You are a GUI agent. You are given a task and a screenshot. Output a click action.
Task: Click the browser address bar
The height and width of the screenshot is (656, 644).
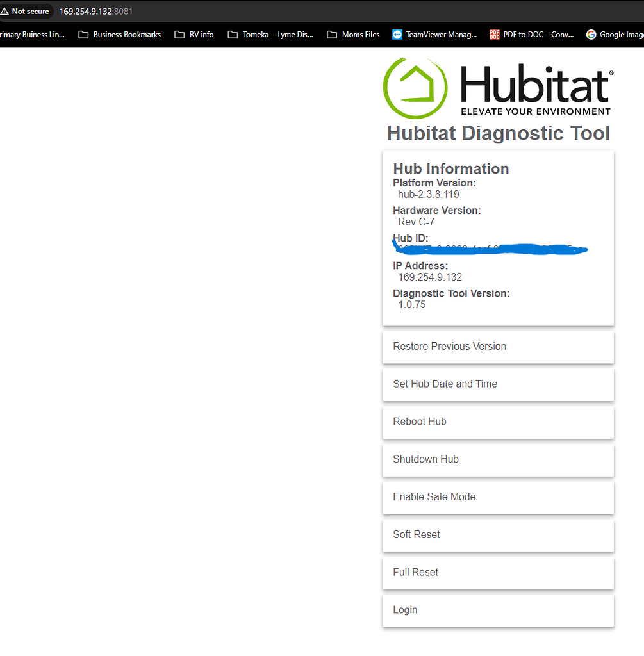[96, 11]
